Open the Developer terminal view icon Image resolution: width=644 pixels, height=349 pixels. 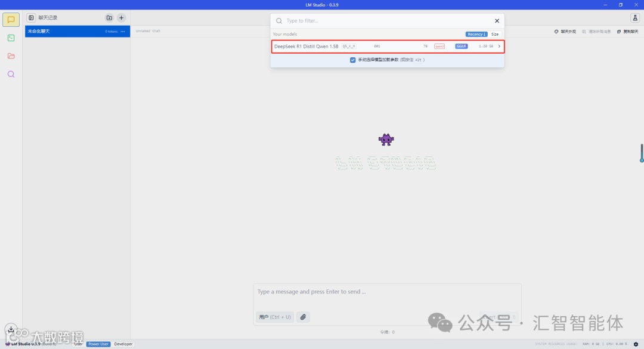point(11,38)
